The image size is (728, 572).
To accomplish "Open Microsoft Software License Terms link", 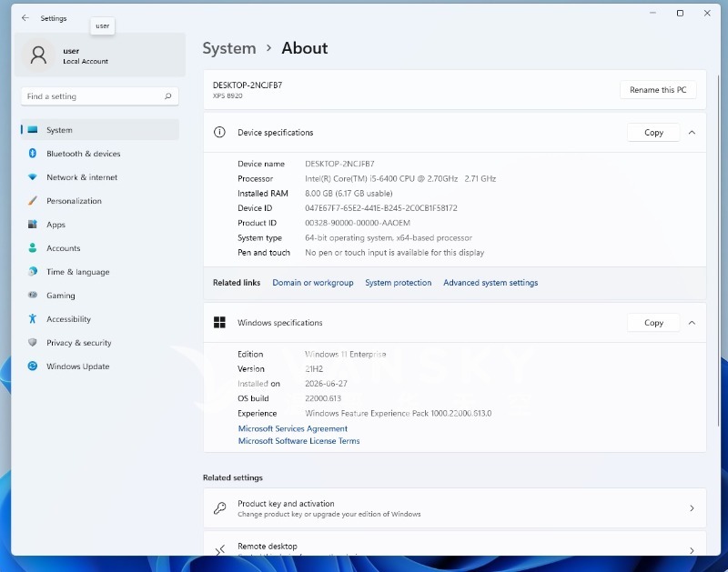I will pyautogui.click(x=299, y=441).
